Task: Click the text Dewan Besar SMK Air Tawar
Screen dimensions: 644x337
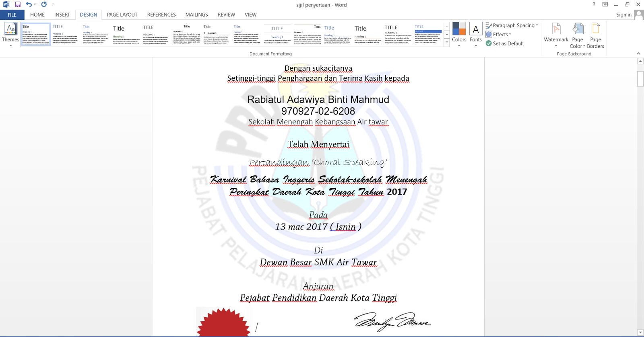Action: point(318,262)
